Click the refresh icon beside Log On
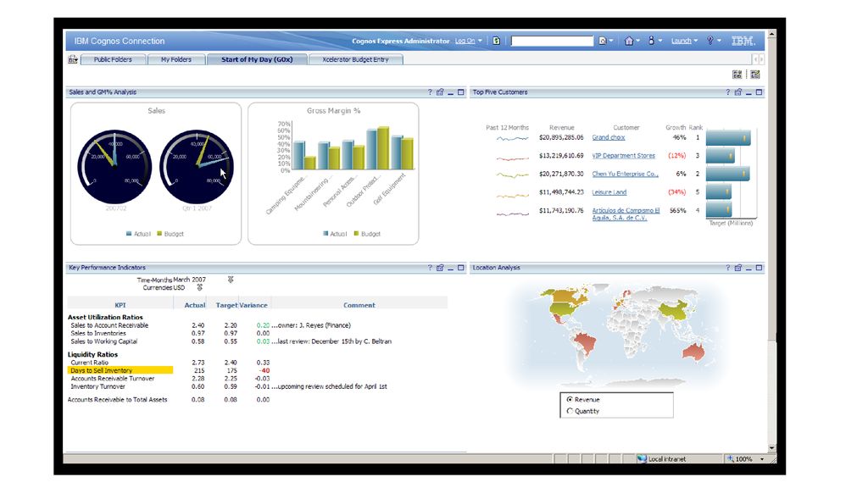Screen dimensions: 868x488 click(497, 41)
